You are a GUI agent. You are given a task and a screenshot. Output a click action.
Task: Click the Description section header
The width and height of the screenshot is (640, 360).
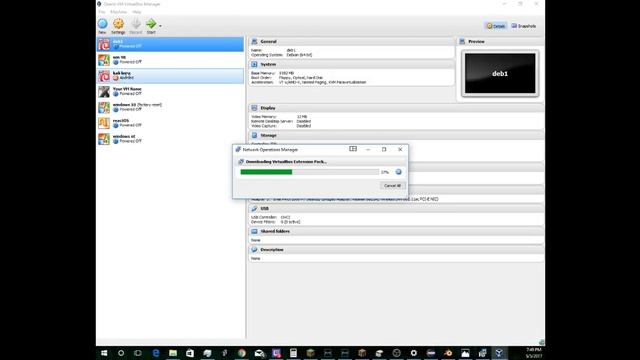[396, 250]
